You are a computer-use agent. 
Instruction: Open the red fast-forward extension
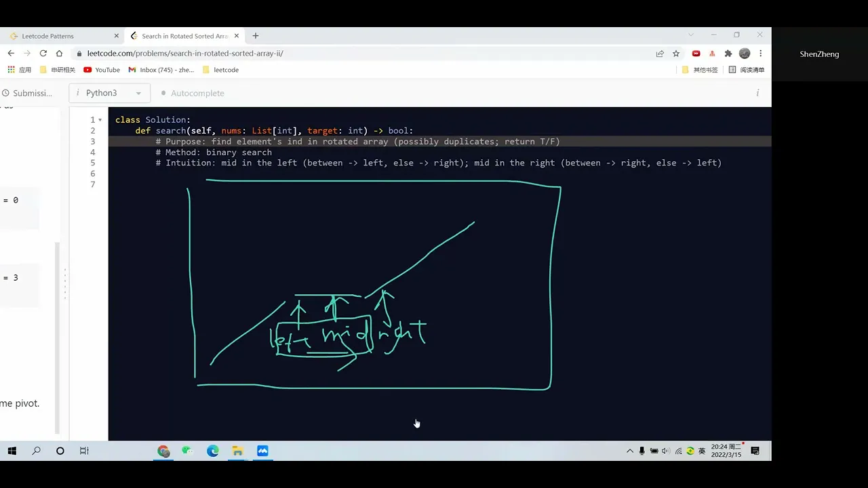click(x=696, y=54)
